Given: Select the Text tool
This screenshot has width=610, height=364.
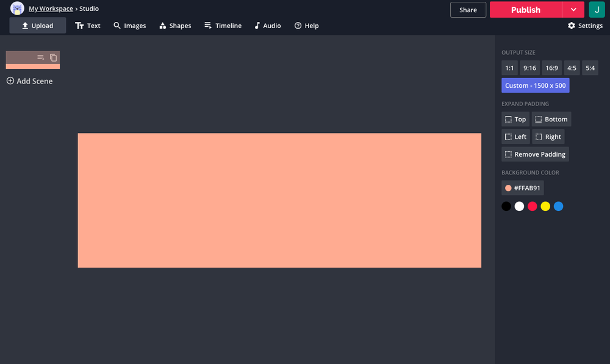Looking at the screenshot, I should point(87,25).
